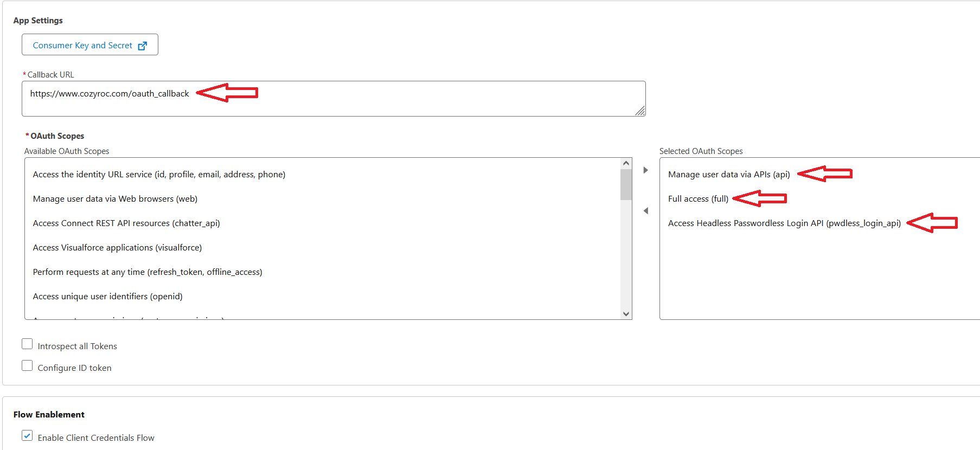This screenshot has width=980, height=450.
Task: Select Full access (full) in selected scopes
Action: 698,199
